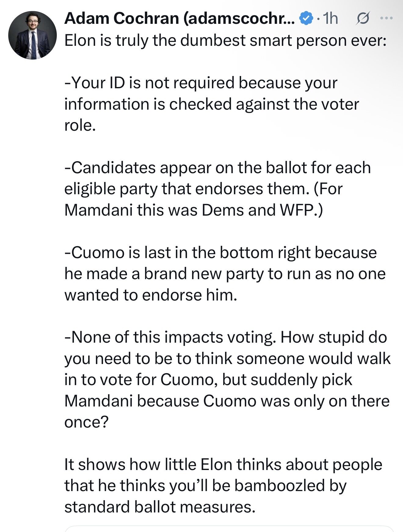Click the "once?" text line
Viewport: 403px width, 532px height.
coord(86,422)
